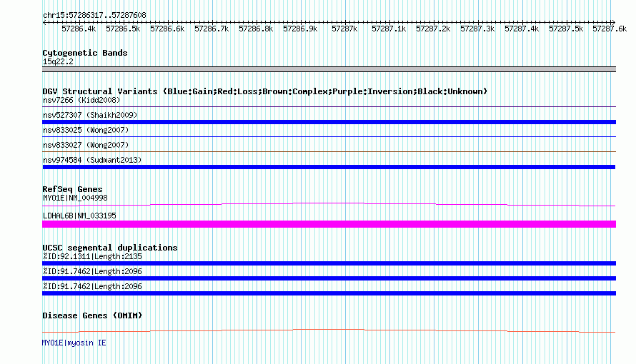Viewport: 636px width, 364px height.
Task: Click the thin brown bar under nsv833027
Action: pos(329,152)
